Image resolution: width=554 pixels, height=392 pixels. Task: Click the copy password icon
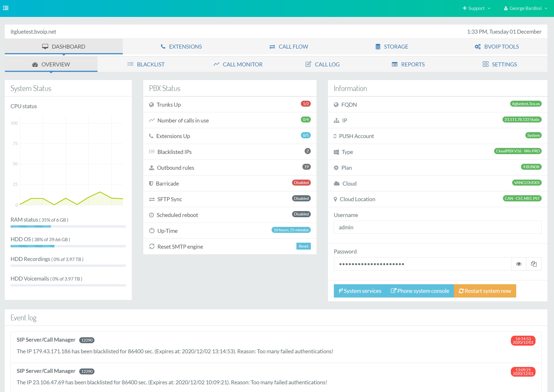coord(534,264)
